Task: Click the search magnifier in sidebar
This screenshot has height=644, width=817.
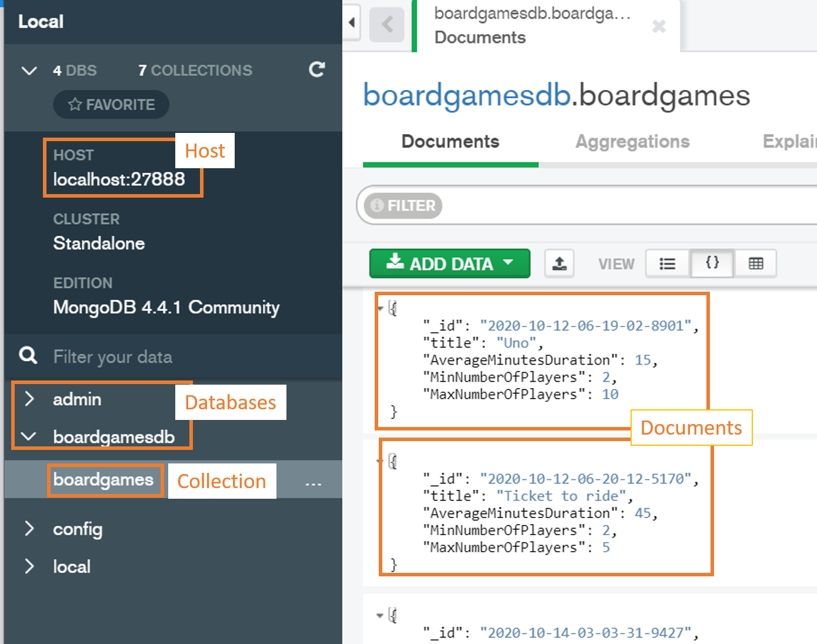Action: 27,355
